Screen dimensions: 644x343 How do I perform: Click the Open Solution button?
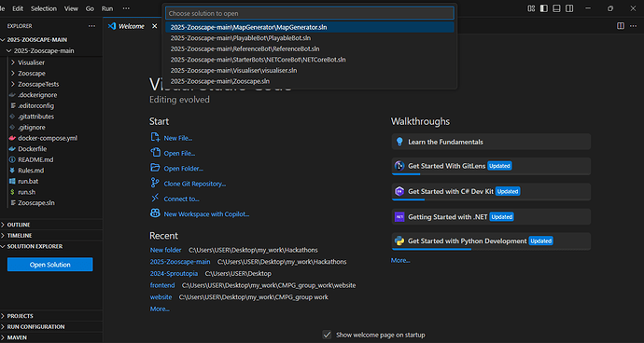50,265
